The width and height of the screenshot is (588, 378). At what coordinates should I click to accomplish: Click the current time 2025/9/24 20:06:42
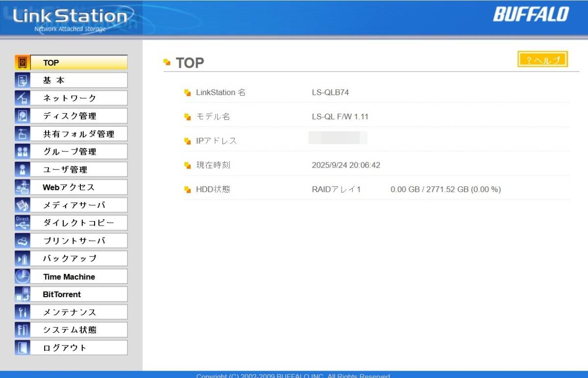click(346, 165)
